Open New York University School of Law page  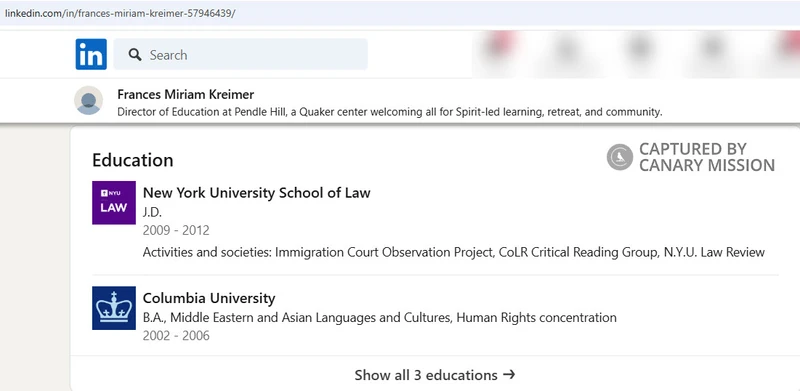coord(257,193)
